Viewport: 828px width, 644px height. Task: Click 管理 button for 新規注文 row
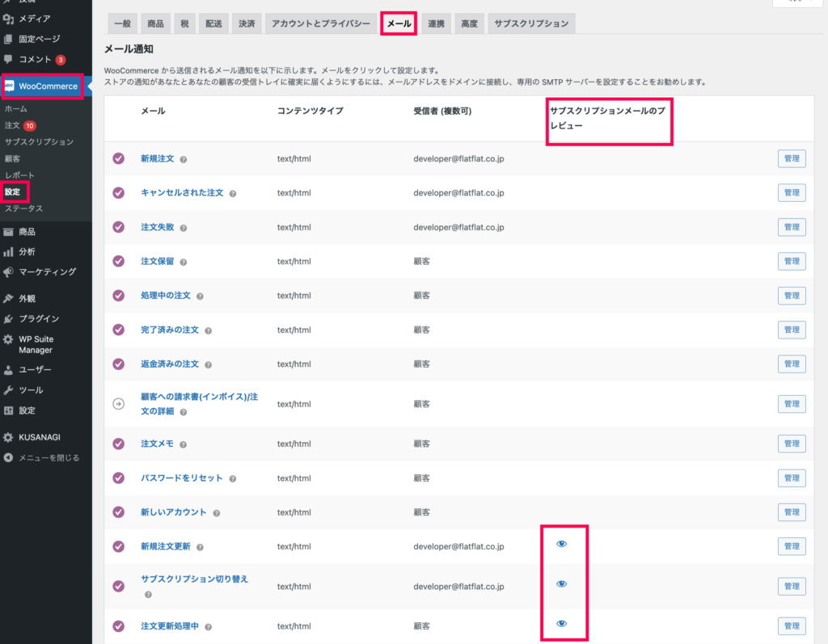[792, 158]
